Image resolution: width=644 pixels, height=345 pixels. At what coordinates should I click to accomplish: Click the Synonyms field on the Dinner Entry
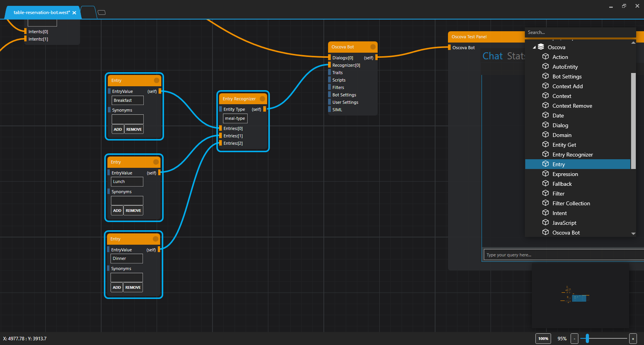pos(127,277)
